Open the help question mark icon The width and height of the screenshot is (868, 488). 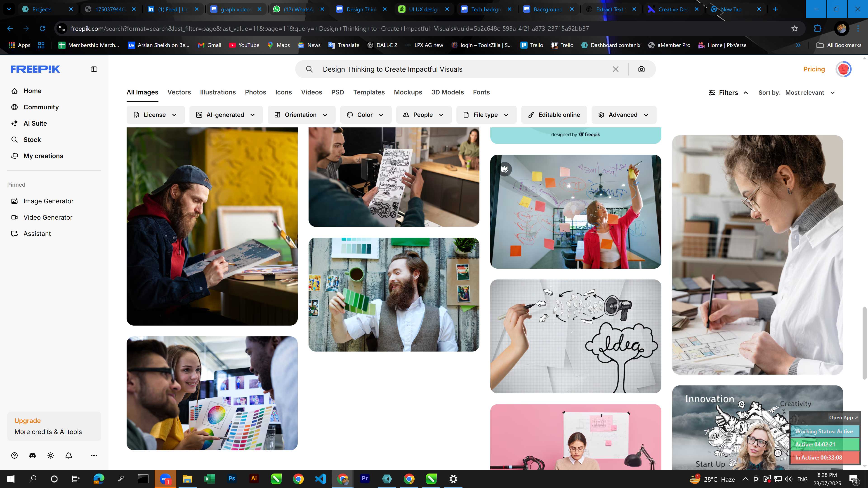tap(14, 456)
